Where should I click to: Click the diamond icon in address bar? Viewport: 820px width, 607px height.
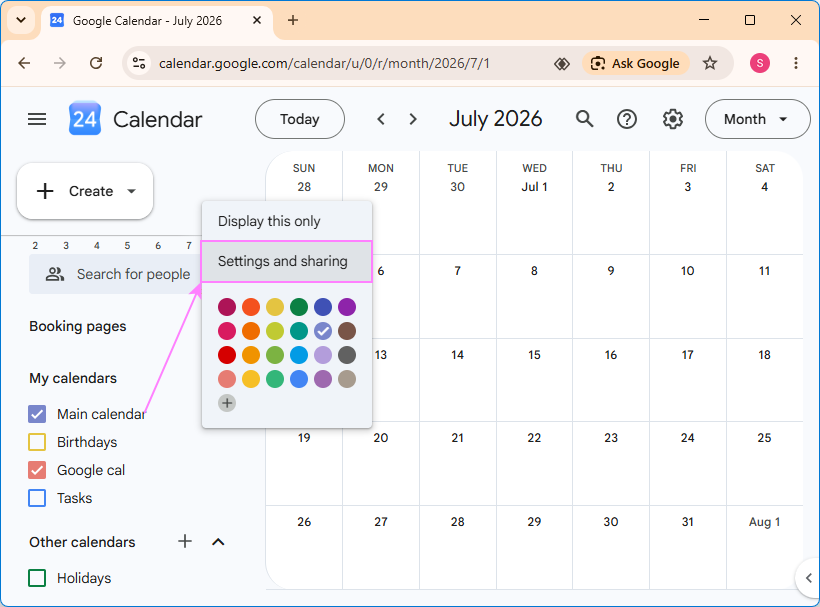[562, 64]
